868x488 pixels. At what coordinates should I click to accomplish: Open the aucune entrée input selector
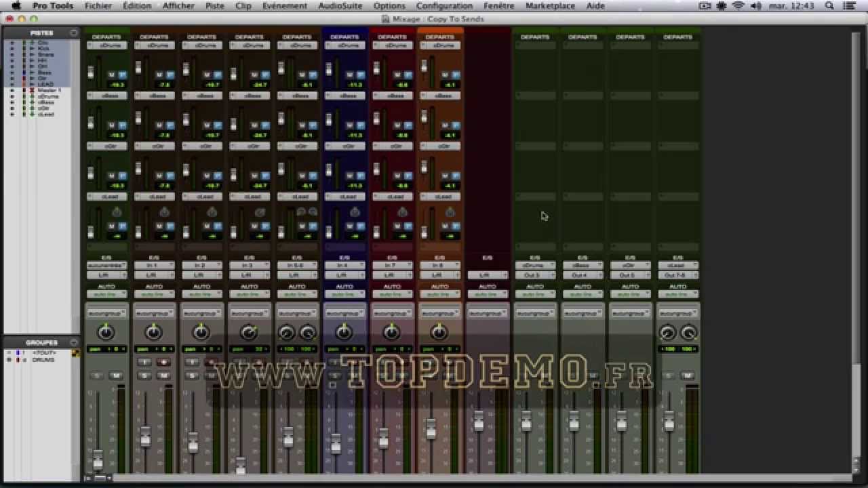(106, 266)
